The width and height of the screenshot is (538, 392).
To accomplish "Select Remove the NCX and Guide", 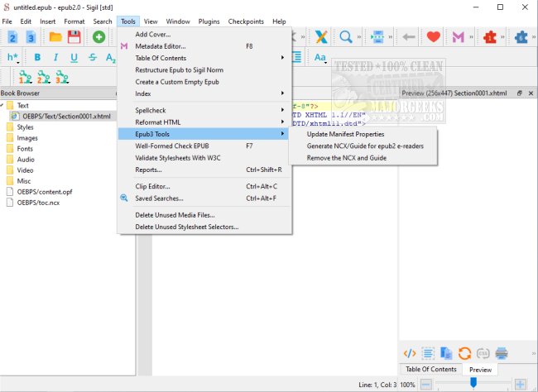I will (x=363, y=158).
